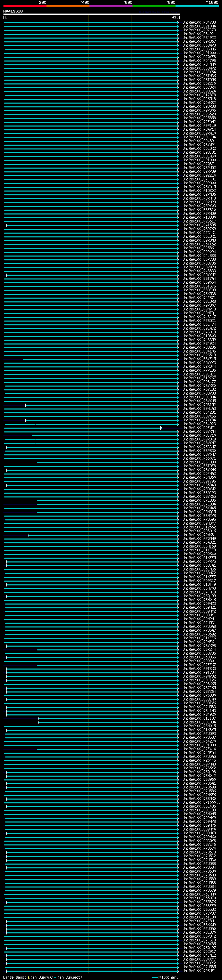This screenshot has height=980, width=222.
Task: Select UniRef100_Q06AM6 label
Action: [199, 49]
